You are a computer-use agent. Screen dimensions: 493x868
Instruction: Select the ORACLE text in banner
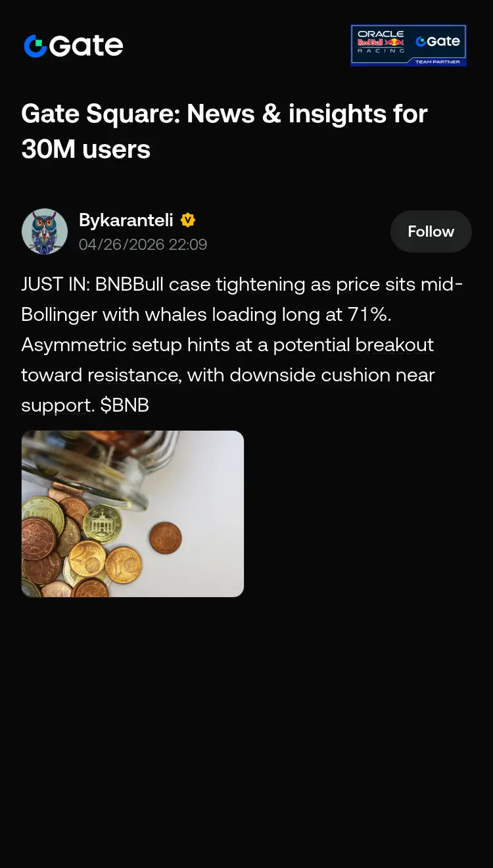coord(381,34)
